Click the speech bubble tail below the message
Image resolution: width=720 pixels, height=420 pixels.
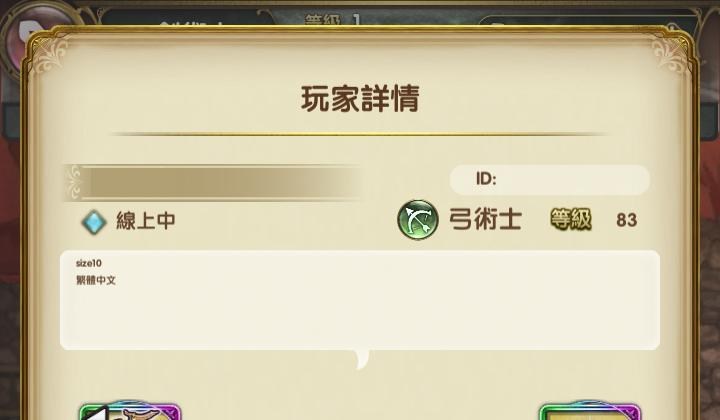click(362, 359)
